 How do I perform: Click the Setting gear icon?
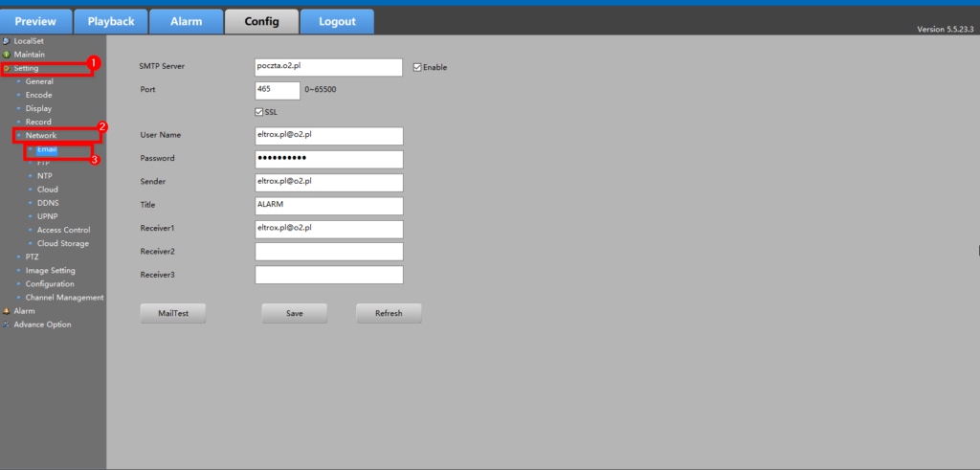click(x=6, y=69)
